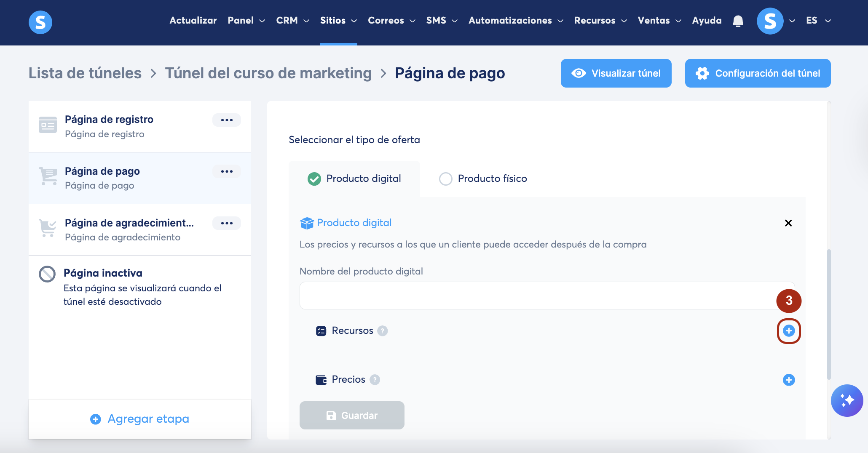Open the Página inactiva step
This screenshot has height=453, width=868.
pyautogui.click(x=140, y=287)
